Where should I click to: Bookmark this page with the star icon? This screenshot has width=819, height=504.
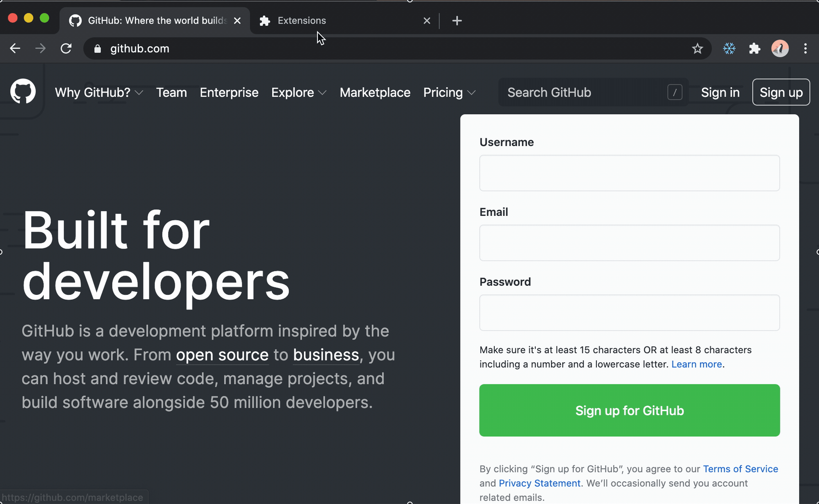(x=697, y=49)
